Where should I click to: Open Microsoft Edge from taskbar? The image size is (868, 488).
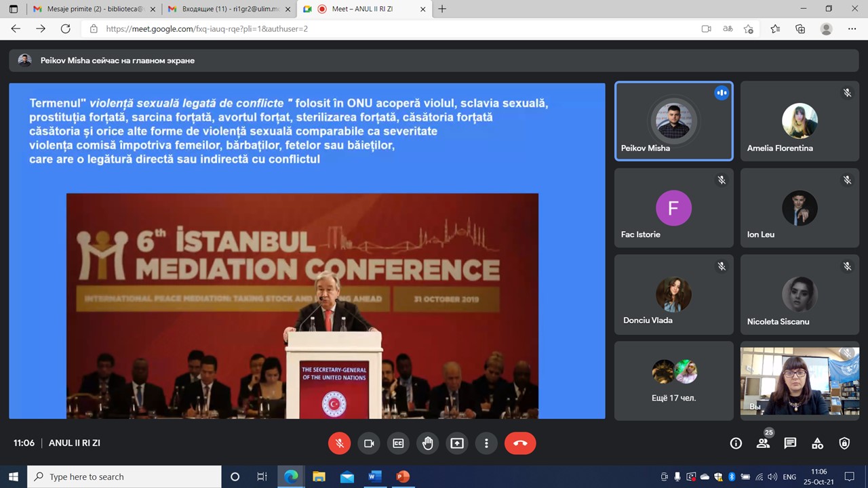[x=291, y=476]
